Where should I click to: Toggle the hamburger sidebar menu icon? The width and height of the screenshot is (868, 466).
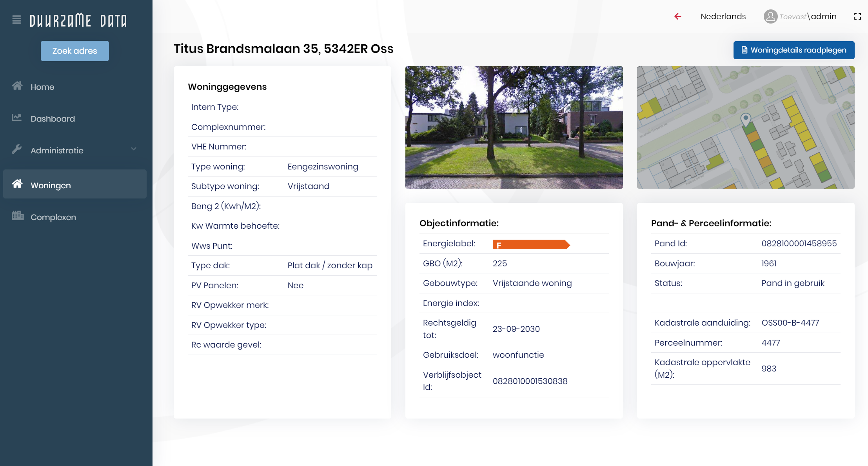click(16, 20)
